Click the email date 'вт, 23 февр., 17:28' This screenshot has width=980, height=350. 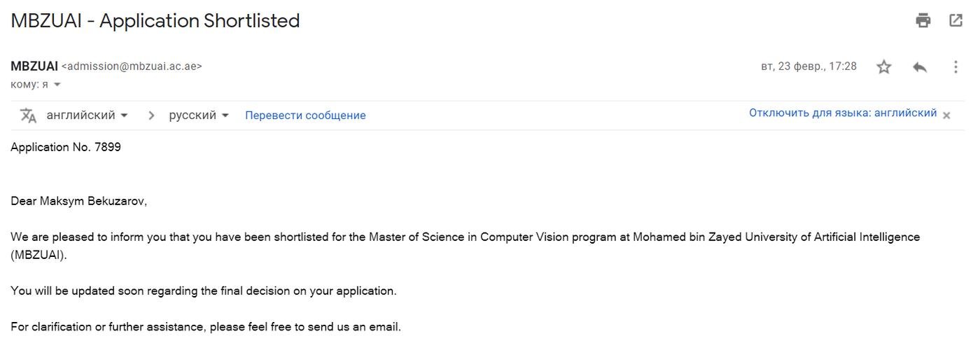tap(808, 66)
